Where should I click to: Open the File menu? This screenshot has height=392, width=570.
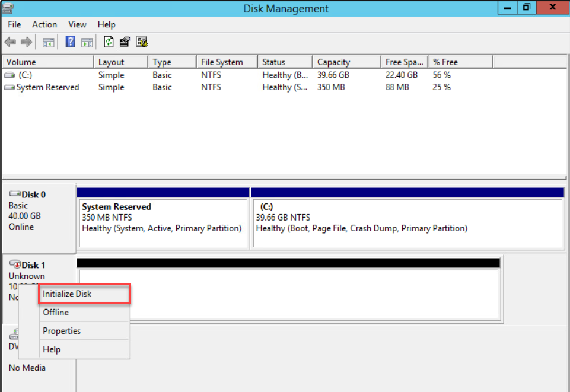pyautogui.click(x=14, y=24)
